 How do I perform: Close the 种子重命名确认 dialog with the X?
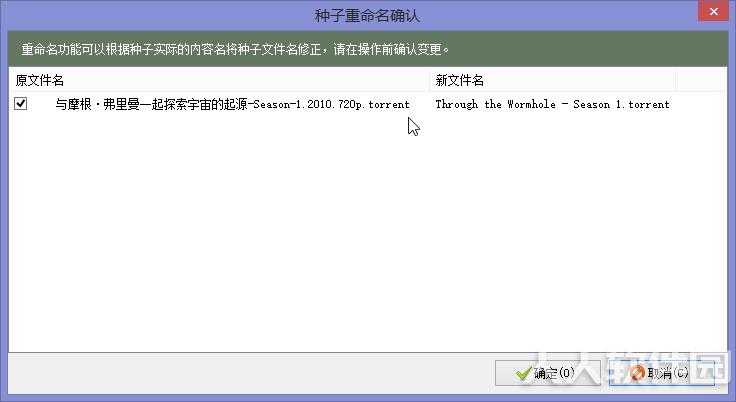pos(713,11)
